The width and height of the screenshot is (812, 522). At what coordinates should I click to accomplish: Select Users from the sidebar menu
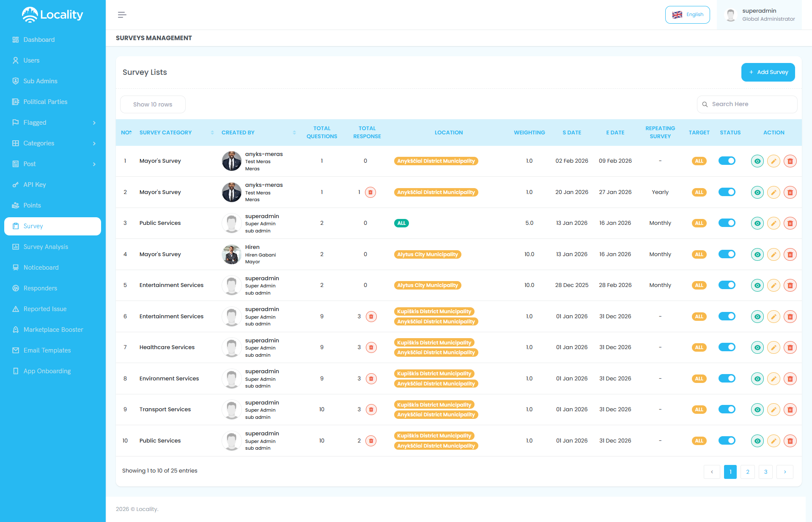point(31,60)
